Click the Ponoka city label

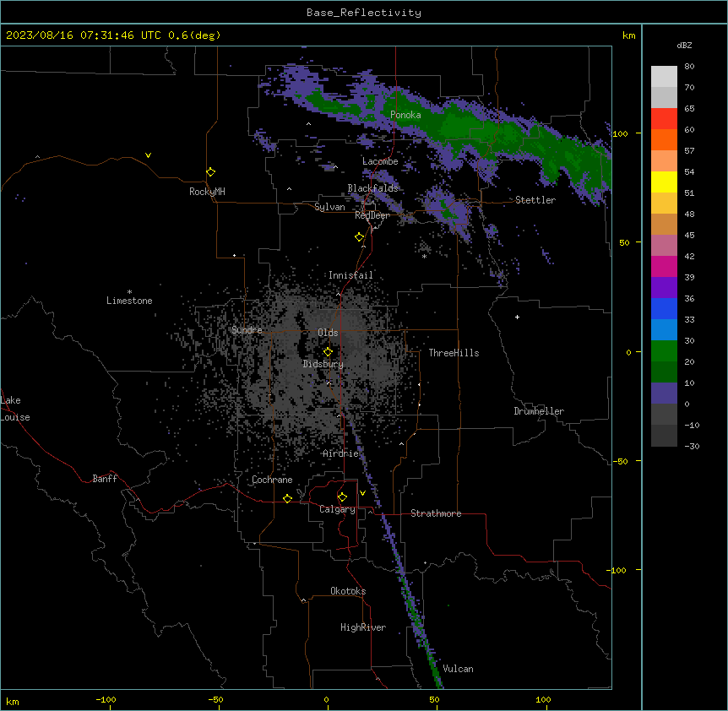point(405,115)
